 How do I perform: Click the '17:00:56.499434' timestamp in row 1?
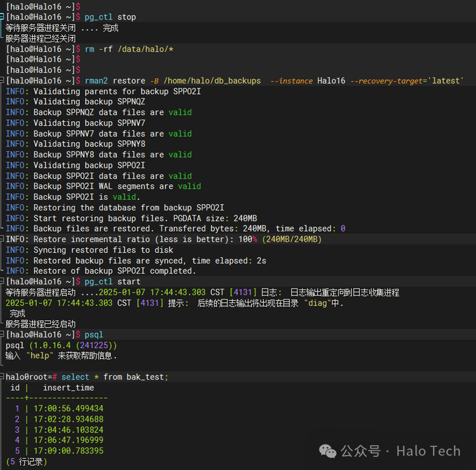point(68,408)
